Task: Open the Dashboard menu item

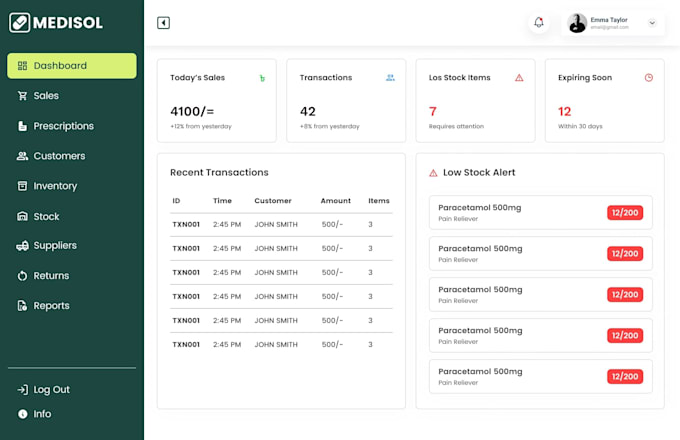Action: coord(72,66)
